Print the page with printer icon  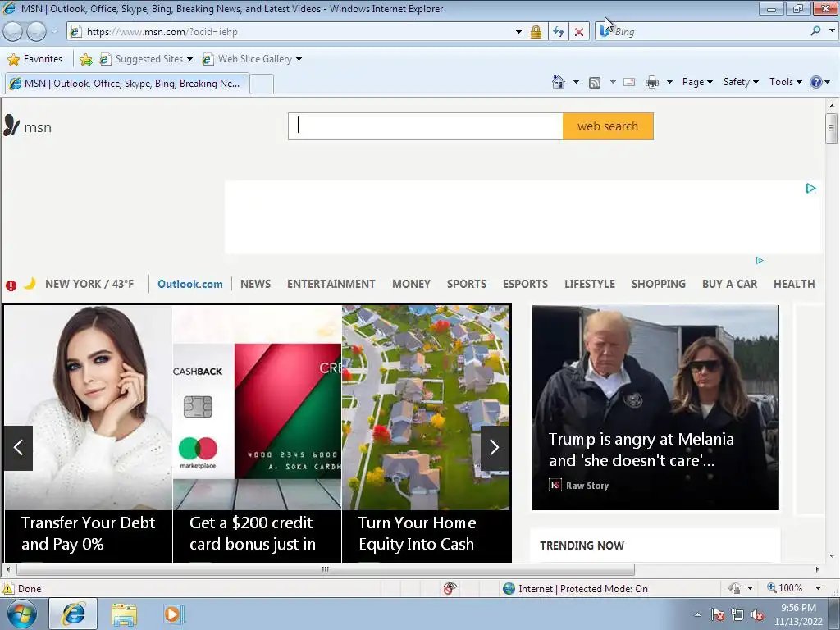coord(651,82)
